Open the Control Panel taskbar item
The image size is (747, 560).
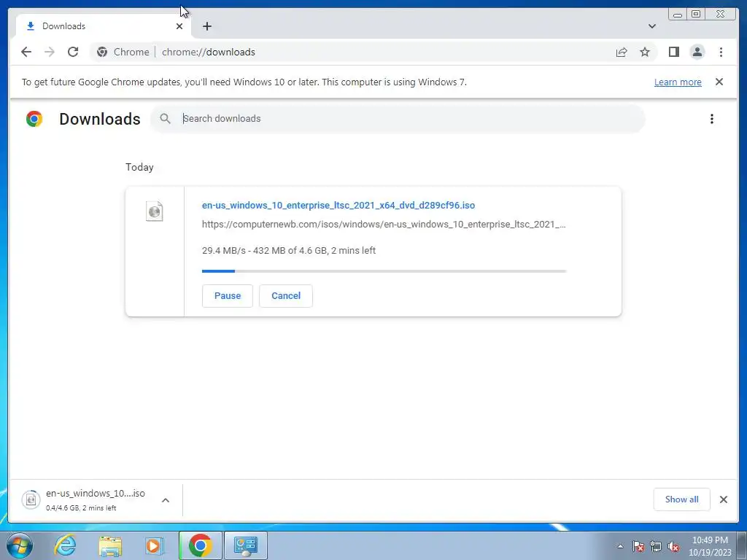(246, 545)
